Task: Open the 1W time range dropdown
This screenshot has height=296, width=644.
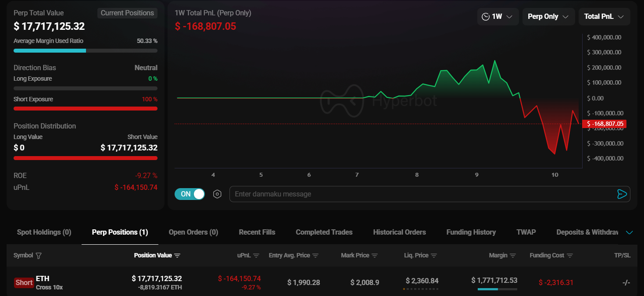Action: point(497,17)
